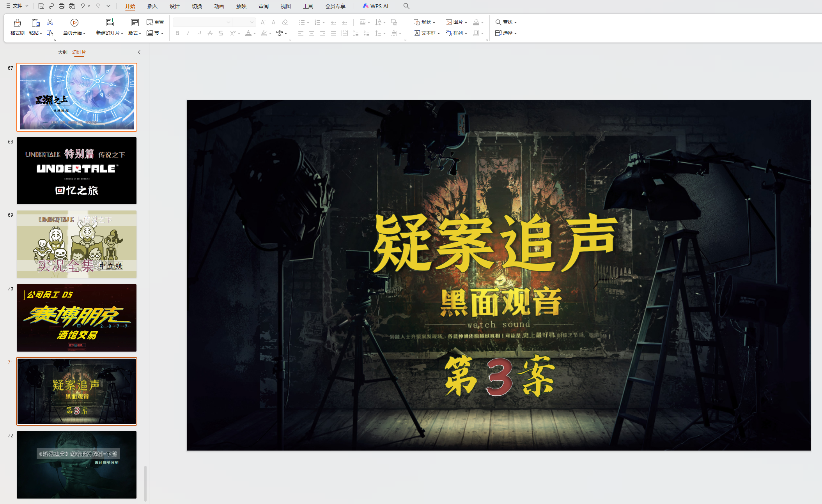Switch panel to Outline (大纲) view

(x=62, y=52)
